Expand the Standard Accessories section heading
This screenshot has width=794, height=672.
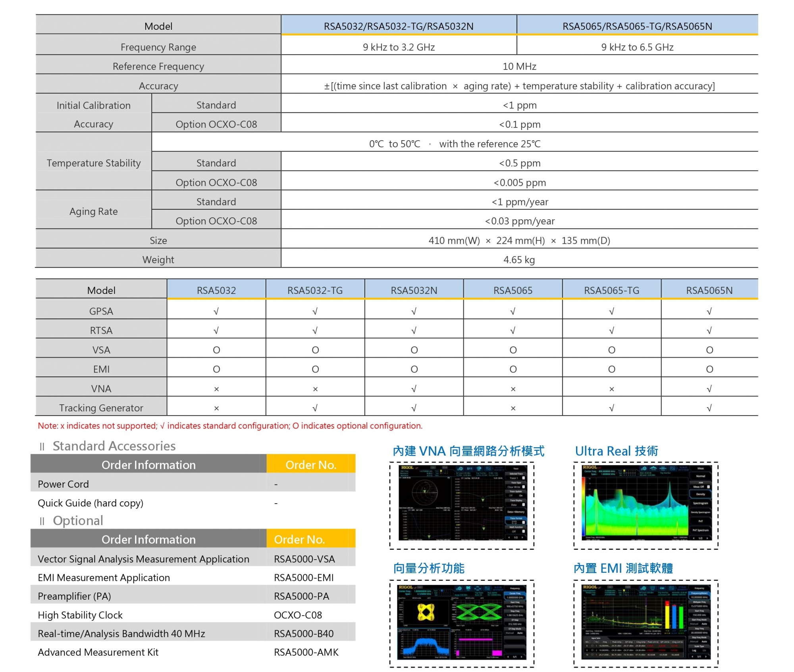(x=114, y=446)
